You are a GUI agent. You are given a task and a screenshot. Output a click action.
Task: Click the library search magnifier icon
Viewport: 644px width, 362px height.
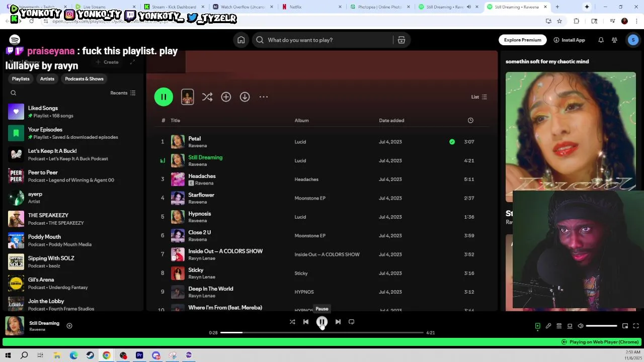14,93
